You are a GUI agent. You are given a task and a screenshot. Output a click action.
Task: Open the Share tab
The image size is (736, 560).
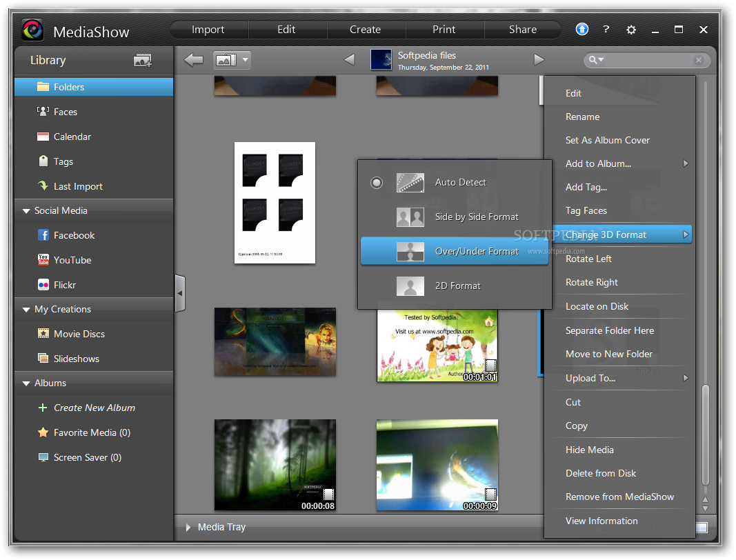tap(523, 30)
